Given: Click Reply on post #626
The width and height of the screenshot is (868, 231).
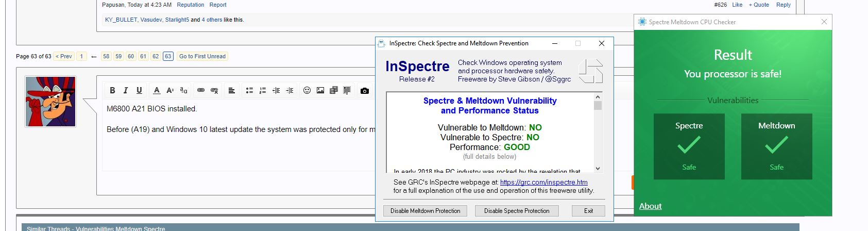Looking at the screenshot, I should tap(784, 5).
